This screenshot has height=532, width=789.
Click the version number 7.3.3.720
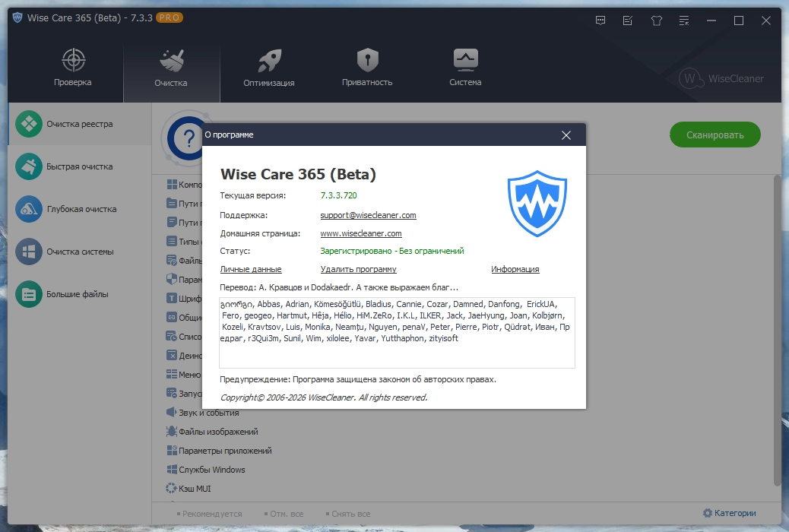339,195
